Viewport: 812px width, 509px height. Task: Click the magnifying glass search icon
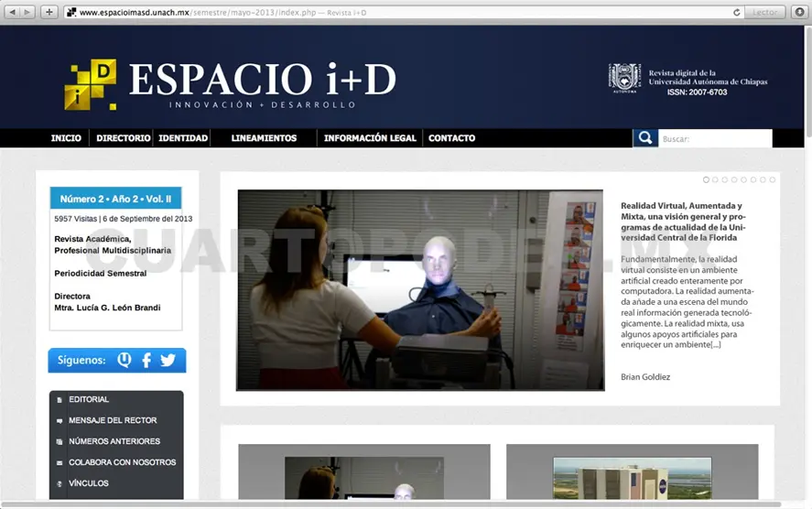pos(644,138)
